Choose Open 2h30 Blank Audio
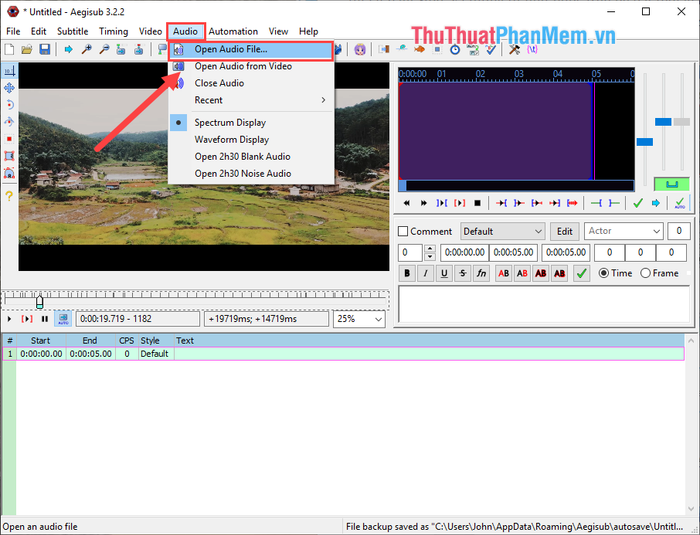Screen dimensions: 700x535 point(251,156)
